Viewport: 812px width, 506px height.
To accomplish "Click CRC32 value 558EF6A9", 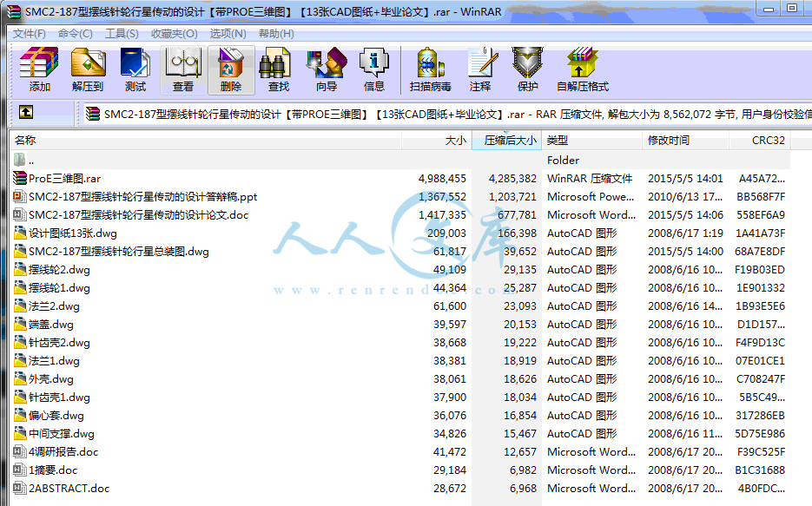I will click(761, 214).
